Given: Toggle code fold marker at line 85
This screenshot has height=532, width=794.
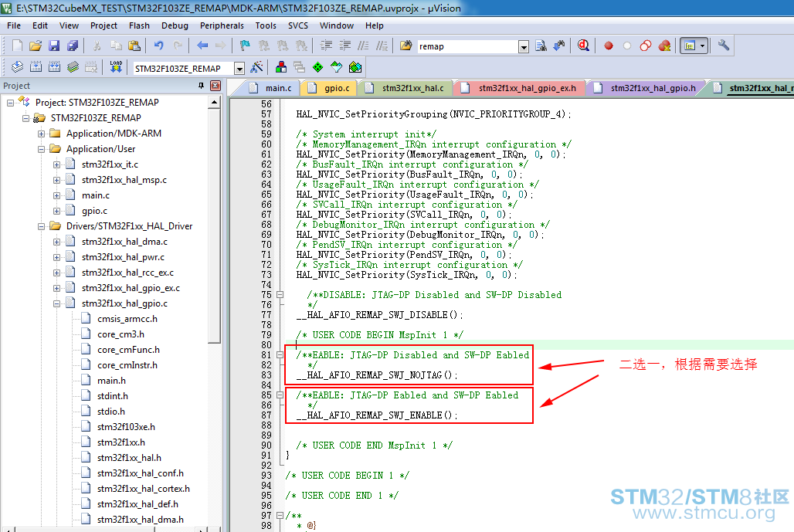Looking at the screenshot, I should click(280, 395).
